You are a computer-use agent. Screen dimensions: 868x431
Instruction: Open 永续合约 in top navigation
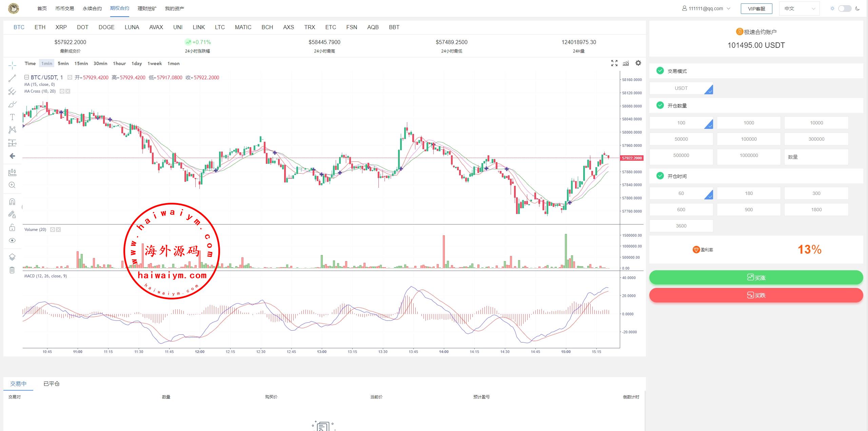pos(92,8)
